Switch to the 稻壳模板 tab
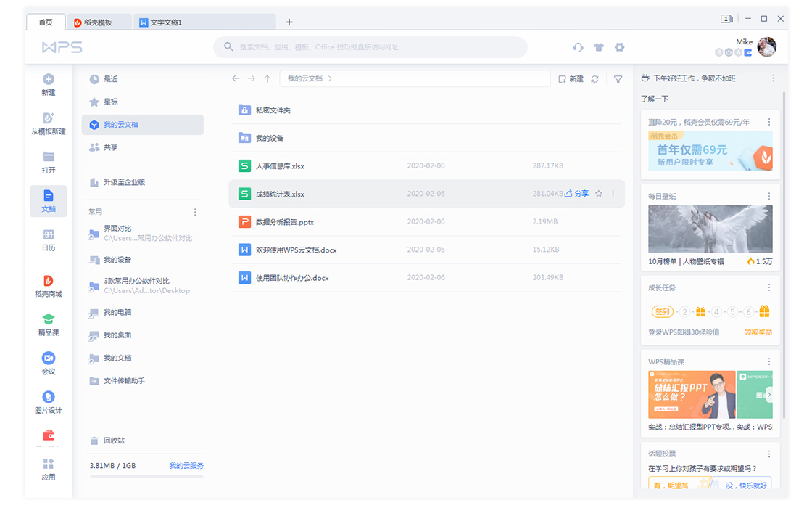 coord(99,22)
